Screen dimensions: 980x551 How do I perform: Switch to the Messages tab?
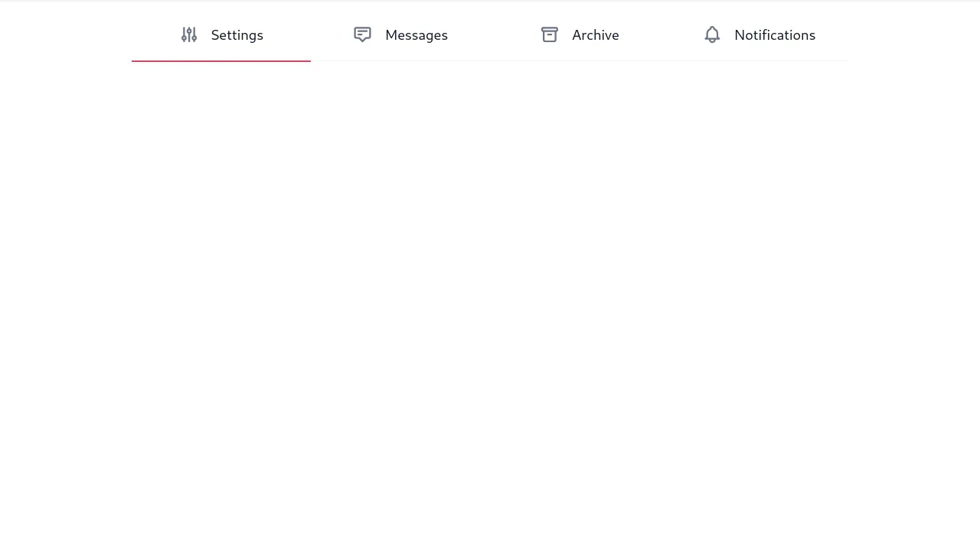pyautogui.click(x=400, y=35)
